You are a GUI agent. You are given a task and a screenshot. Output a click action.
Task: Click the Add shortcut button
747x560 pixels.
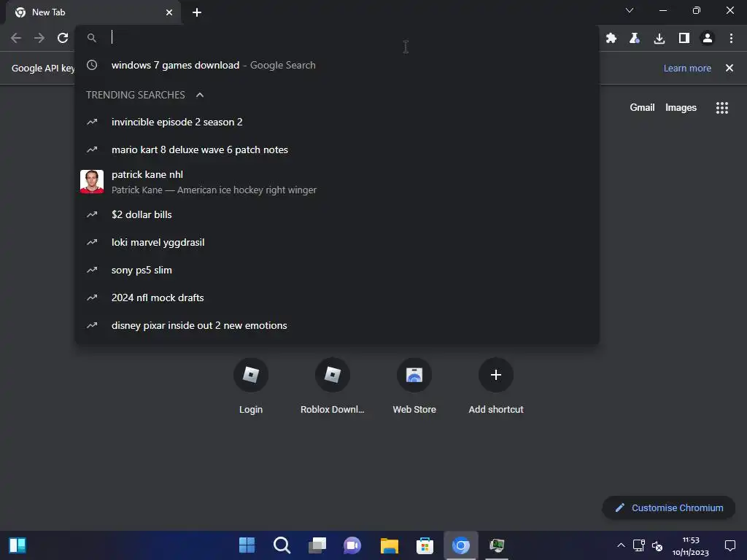(x=496, y=386)
